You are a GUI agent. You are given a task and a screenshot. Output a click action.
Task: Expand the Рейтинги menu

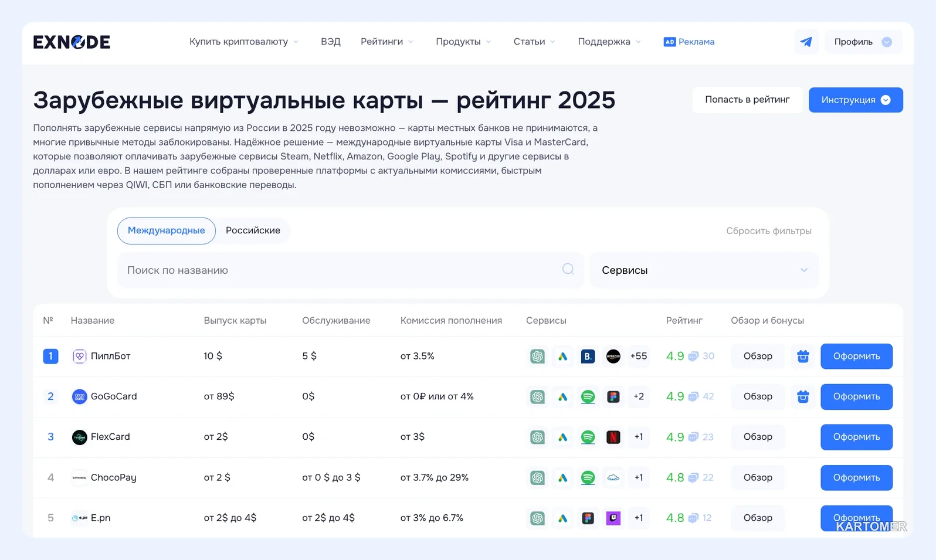(387, 42)
